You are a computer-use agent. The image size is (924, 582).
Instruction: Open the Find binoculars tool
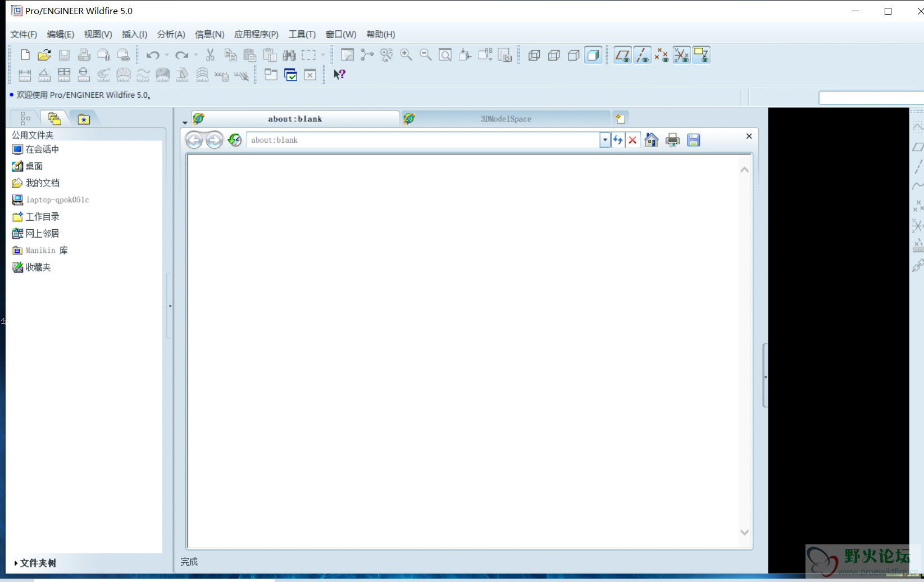[x=289, y=55]
